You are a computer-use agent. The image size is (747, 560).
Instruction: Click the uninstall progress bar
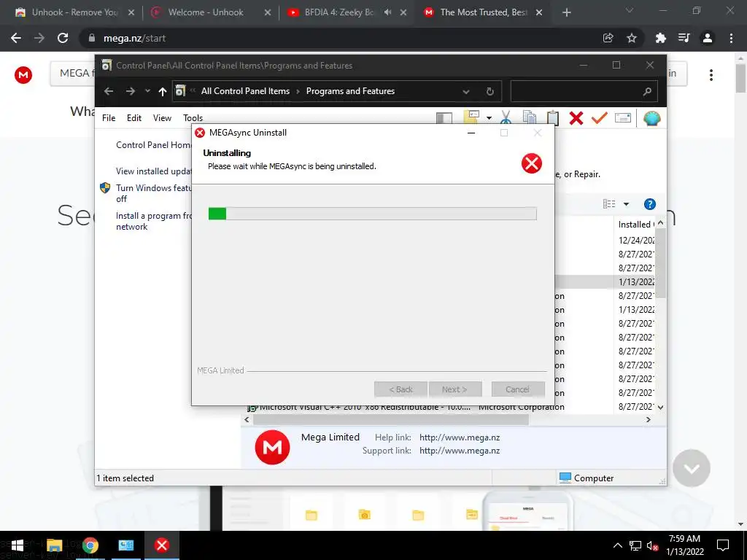click(373, 214)
